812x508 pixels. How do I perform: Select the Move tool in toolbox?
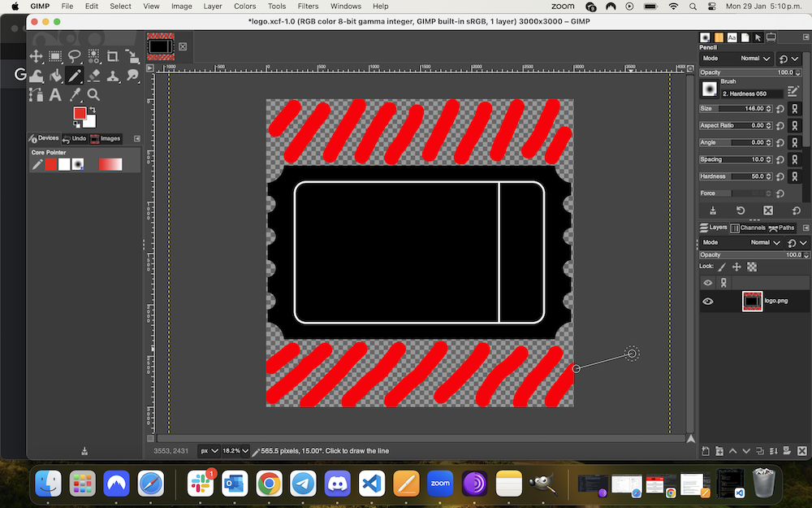coord(37,56)
